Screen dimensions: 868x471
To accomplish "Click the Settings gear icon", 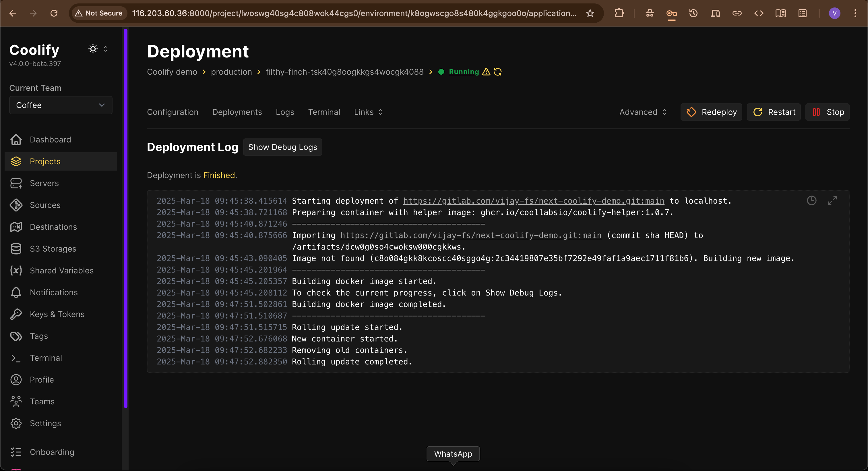I will (x=16, y=423).
